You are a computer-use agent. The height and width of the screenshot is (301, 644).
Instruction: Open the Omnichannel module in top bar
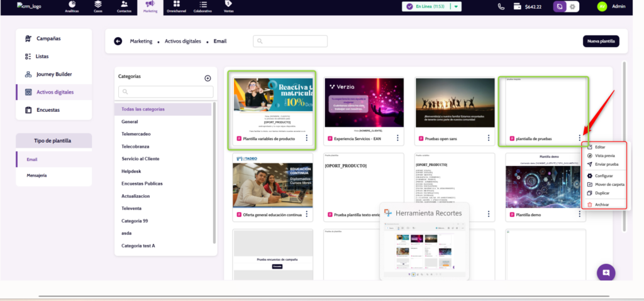[x=177, y=6]
